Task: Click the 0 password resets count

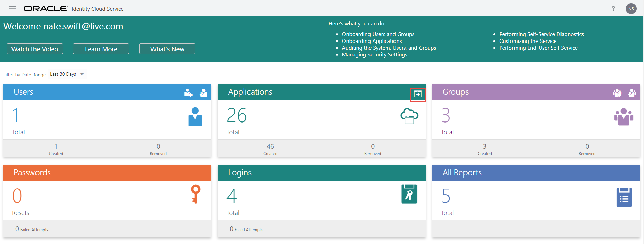Action: tap(17, 196)
